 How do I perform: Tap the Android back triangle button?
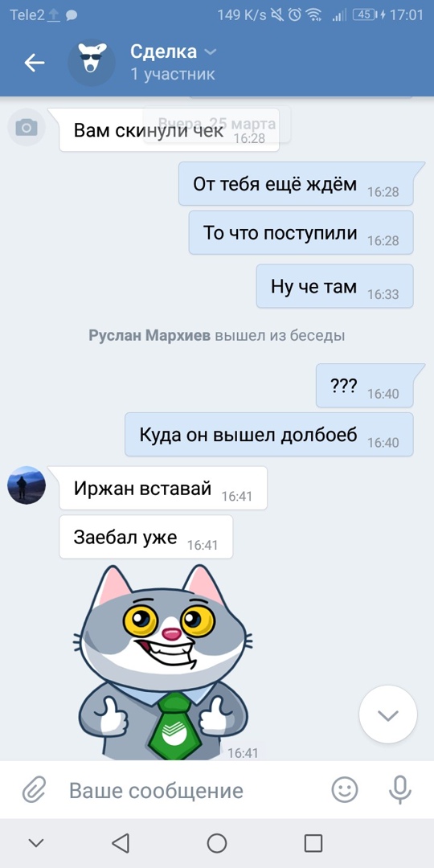coord(120,843)
